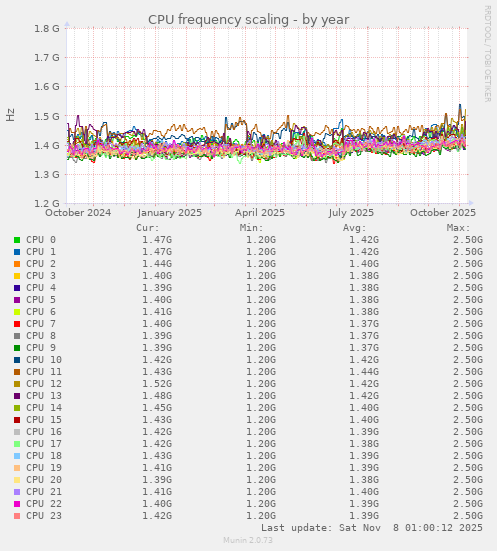Click the 'Avg:' column header

pyautogui.click(x=355, y=228)
